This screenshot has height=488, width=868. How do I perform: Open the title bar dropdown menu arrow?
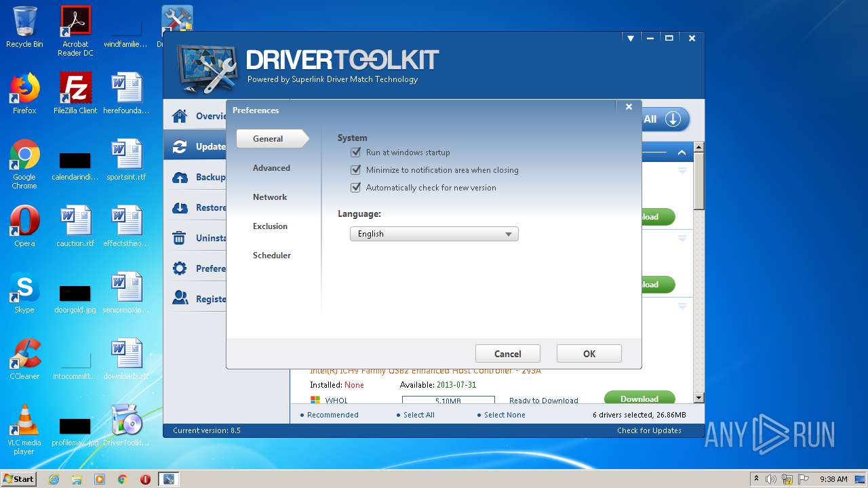[x=631, y=39]
